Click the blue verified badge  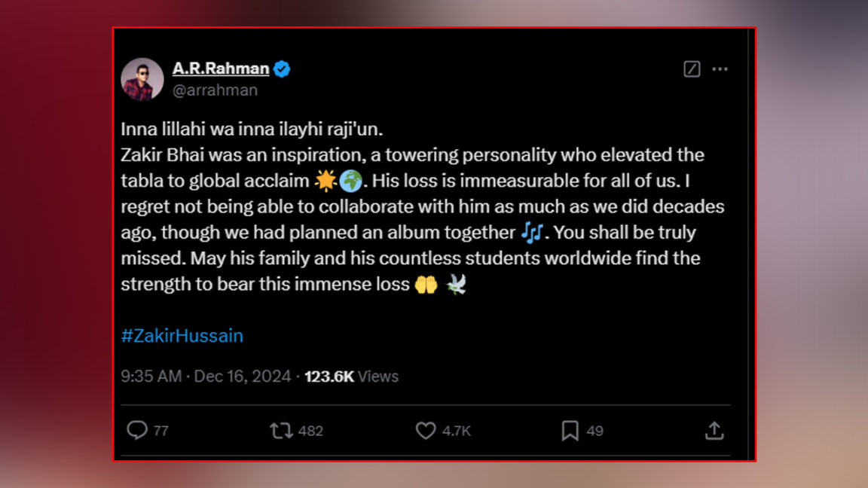282,69
